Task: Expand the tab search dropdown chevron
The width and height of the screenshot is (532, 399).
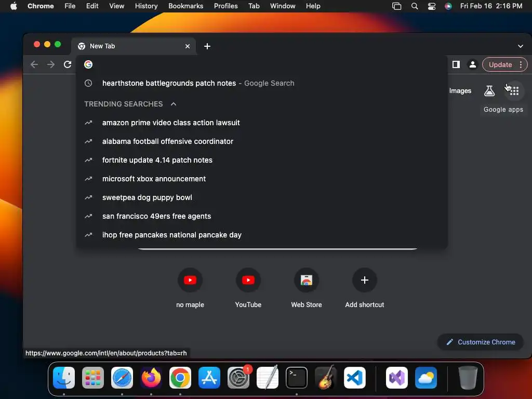Action: point(521,46)
